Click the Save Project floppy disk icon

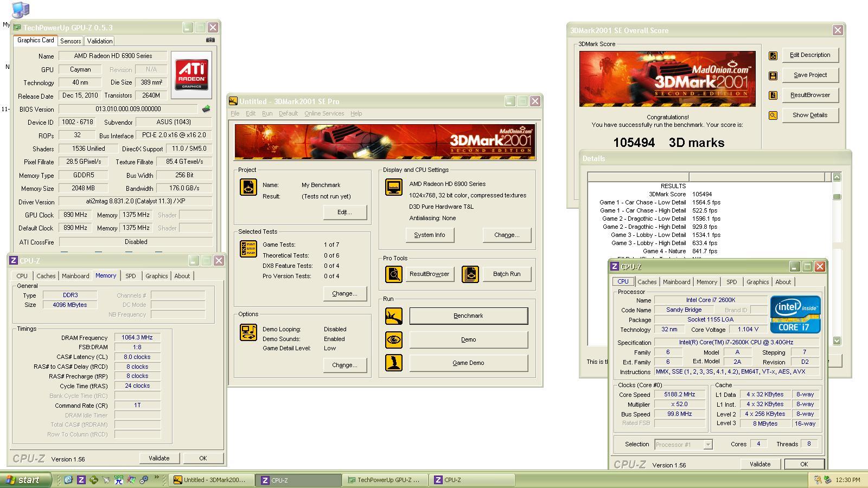(773, 75)
